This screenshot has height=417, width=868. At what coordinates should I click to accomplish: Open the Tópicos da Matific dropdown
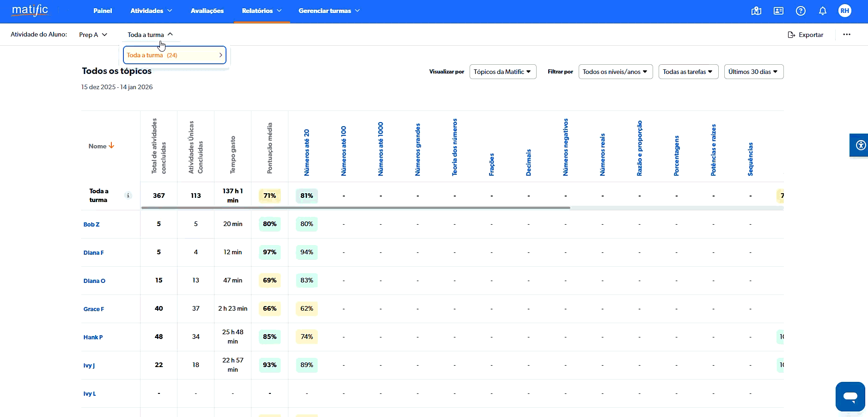502,72
